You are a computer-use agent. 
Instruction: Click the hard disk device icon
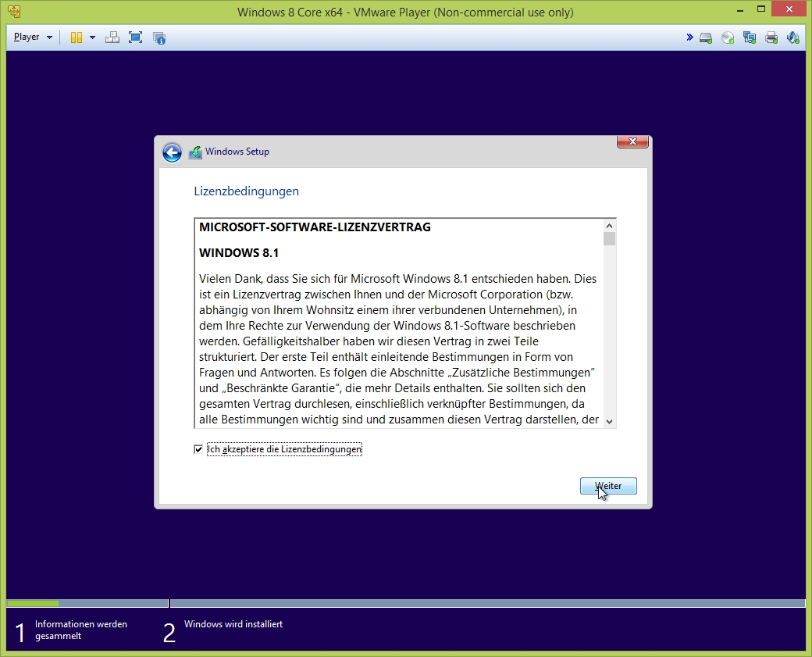(706, 37)
